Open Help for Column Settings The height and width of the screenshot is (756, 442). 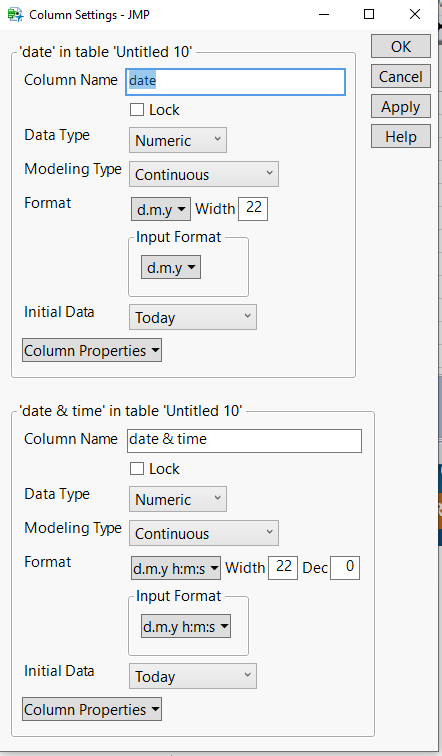tap(401, 136)
